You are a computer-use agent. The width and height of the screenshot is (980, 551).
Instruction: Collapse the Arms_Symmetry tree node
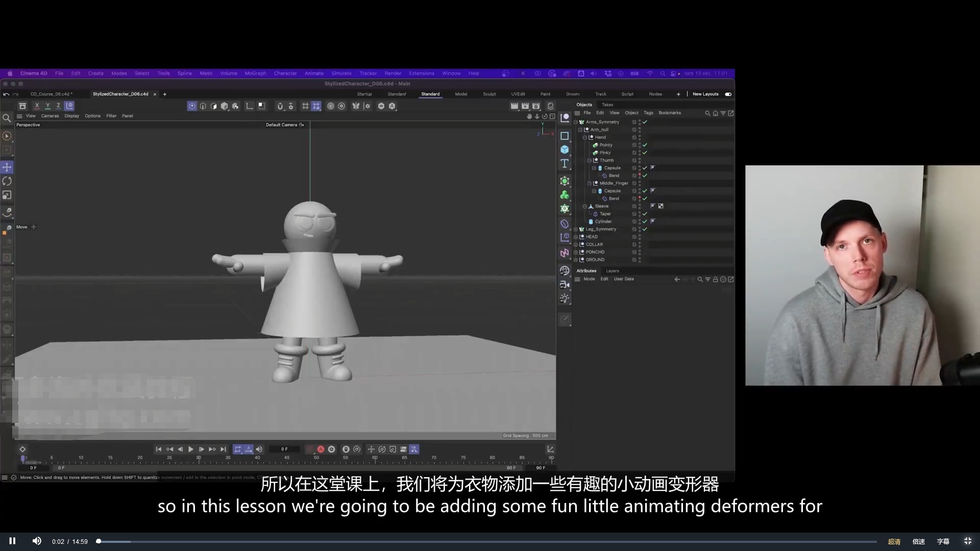(576, 122)
